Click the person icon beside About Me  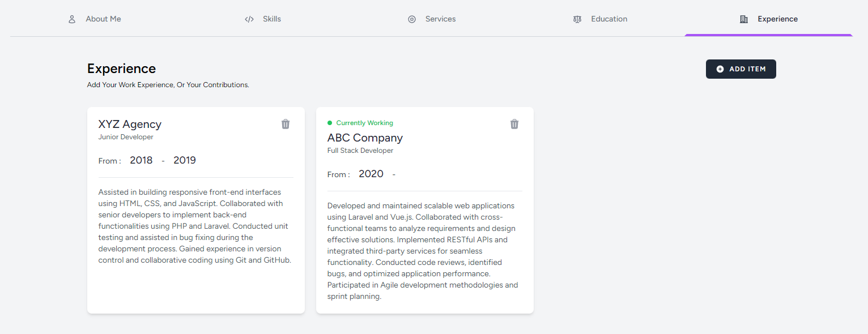tap(72, 19)
